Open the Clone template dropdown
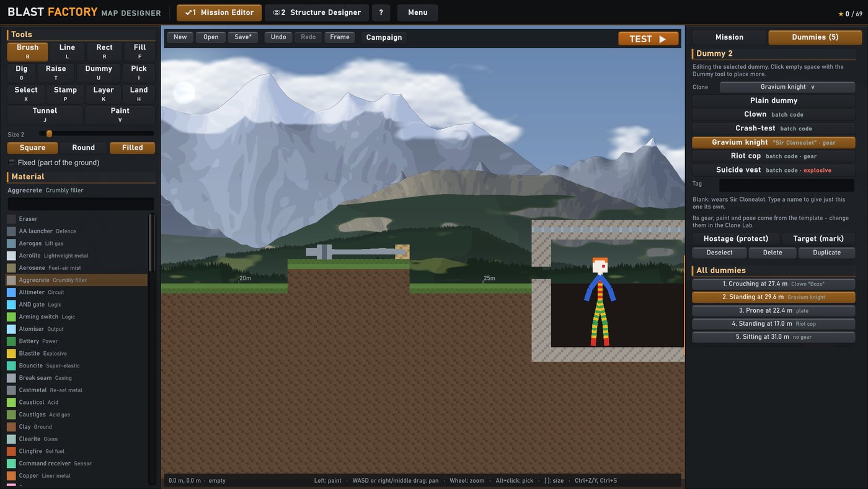 click(x=787, y=87)
